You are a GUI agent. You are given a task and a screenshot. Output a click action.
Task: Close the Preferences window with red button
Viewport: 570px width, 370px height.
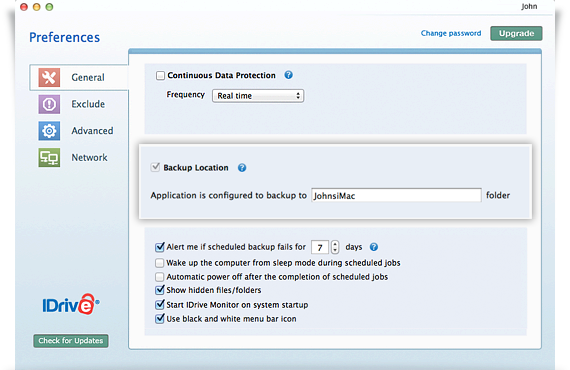[24, 7]
